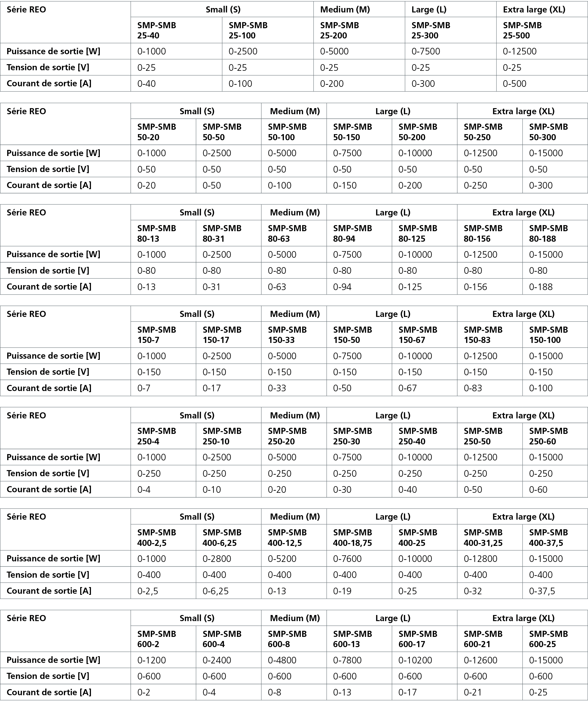588x706 pixels.
Task: Click the 0-7800 output power value
Action: click(347, 660)
